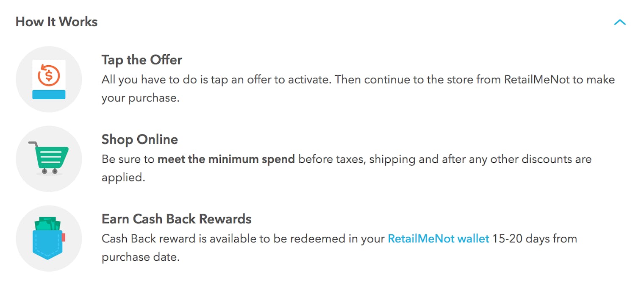Click the shopping cart wheels
The image size is (644, 289).
coord(50,171)
